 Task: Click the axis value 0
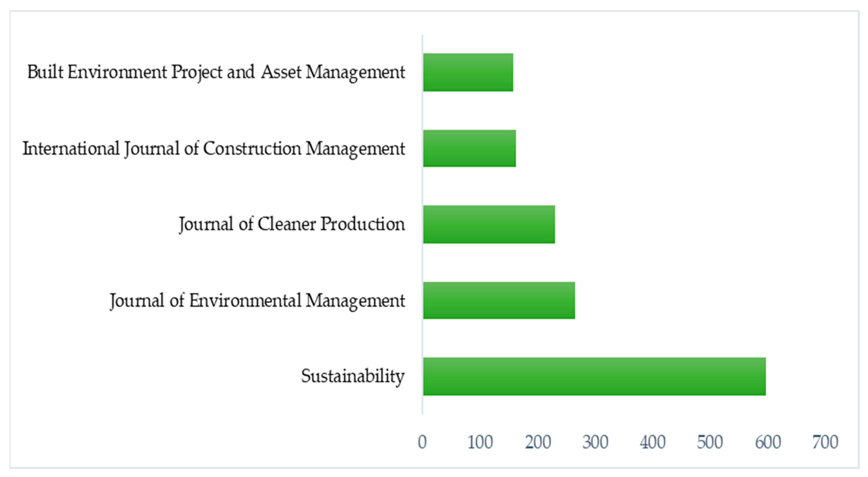coord(422,442)
